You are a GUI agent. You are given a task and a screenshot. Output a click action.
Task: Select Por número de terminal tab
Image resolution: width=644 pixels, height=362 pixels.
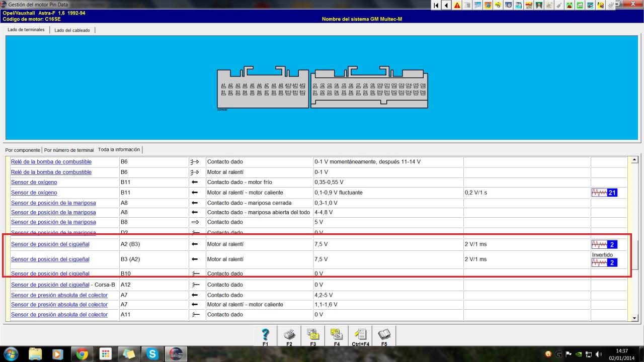click(x=69, y=150)
